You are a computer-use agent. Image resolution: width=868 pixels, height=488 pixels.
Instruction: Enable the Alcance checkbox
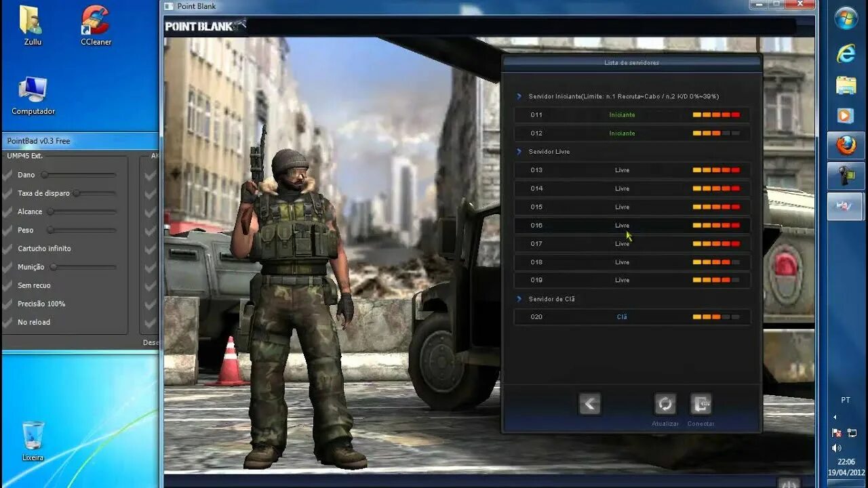pos(8,211)
